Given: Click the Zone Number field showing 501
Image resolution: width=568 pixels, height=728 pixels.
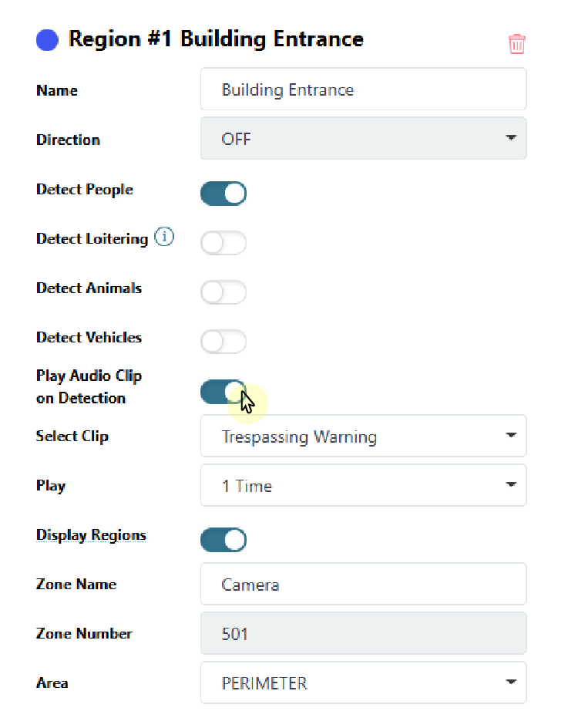Looking at the screenshot, I should 363,633.
